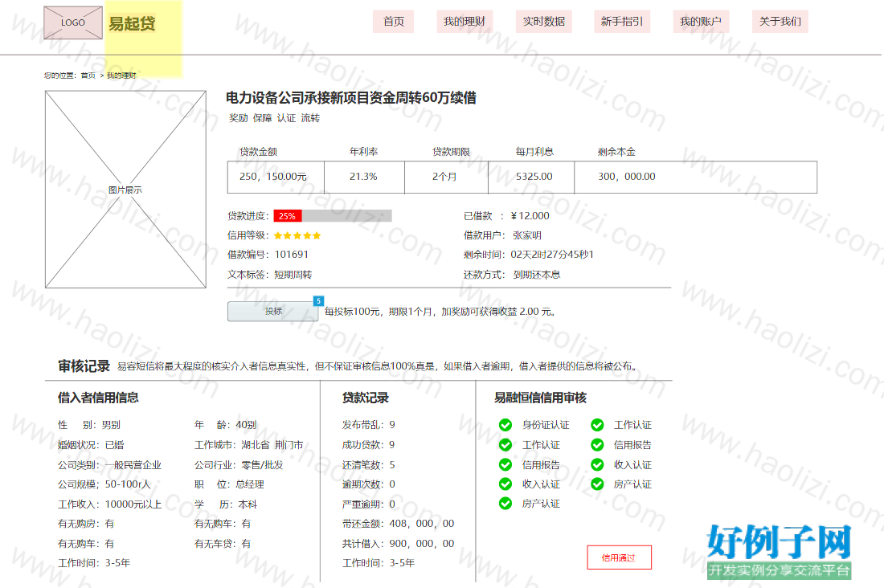This screenshot has height=588, width=884.
Task: Click the blue 5 badge on 投标
Action: coord(318,301)
